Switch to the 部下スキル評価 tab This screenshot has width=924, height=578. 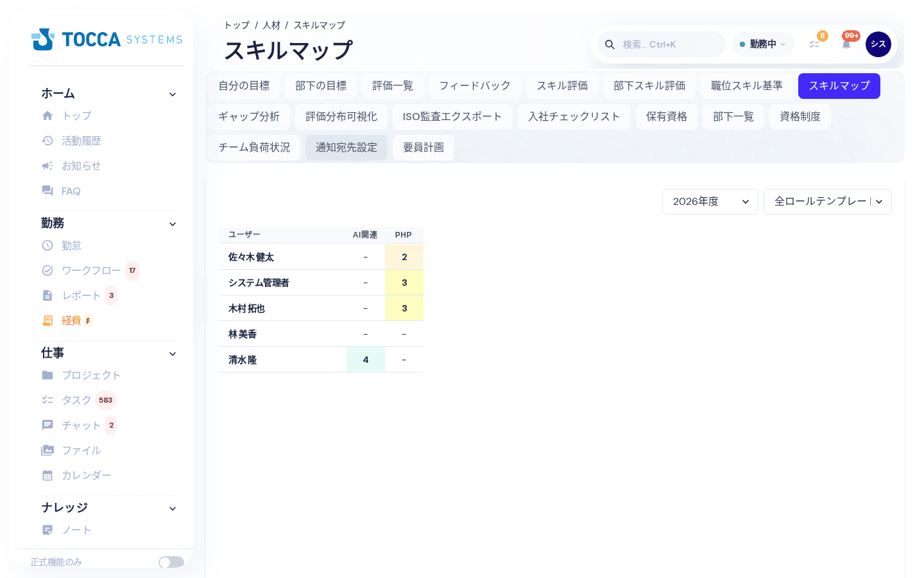(x=649, y=86)
